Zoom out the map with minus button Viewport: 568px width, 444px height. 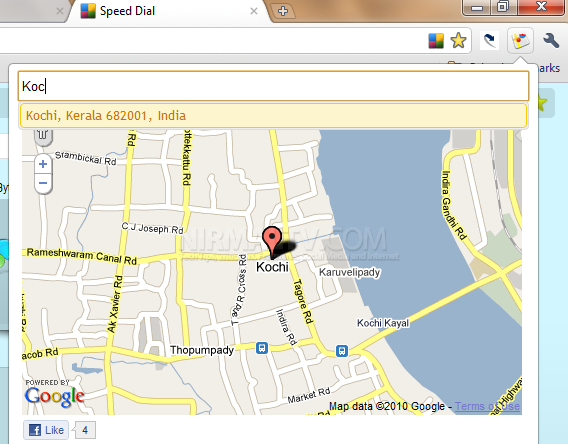pos(43,183)
